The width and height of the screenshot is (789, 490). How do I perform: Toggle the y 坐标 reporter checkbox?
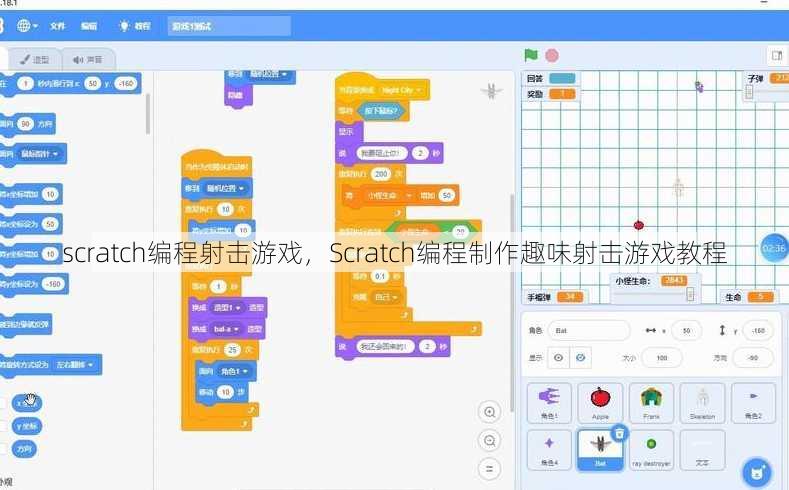coord(3,426)
